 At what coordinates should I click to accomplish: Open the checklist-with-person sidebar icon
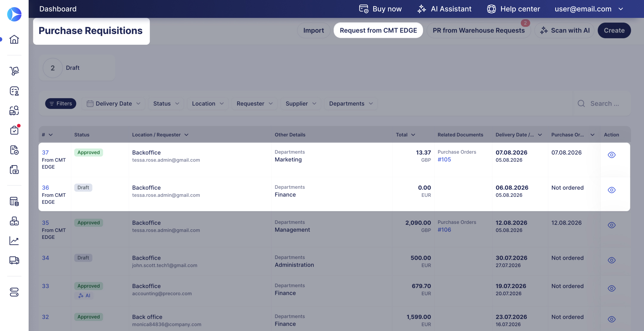(14, 91)
